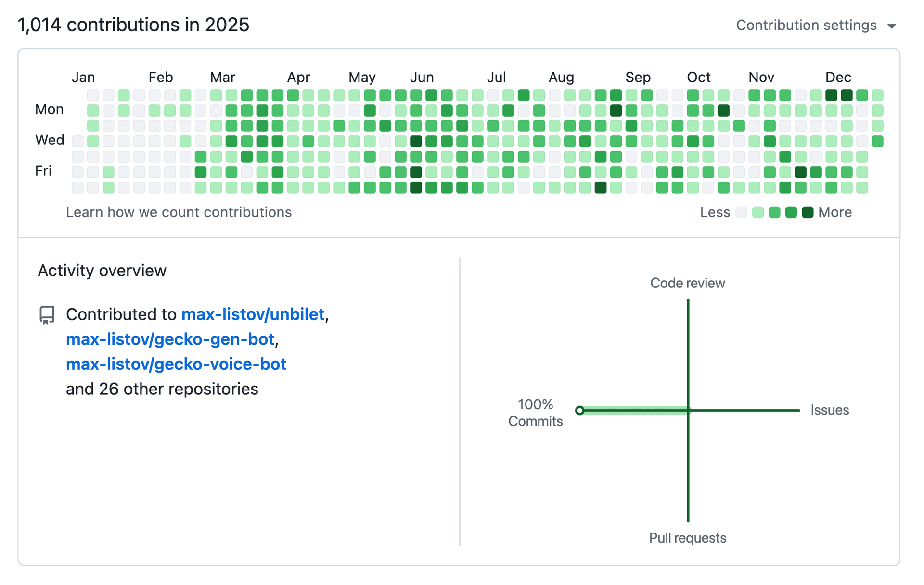The image size is (924, 585).
Task: Select the darkest green square in the legend
Action: 808,212
